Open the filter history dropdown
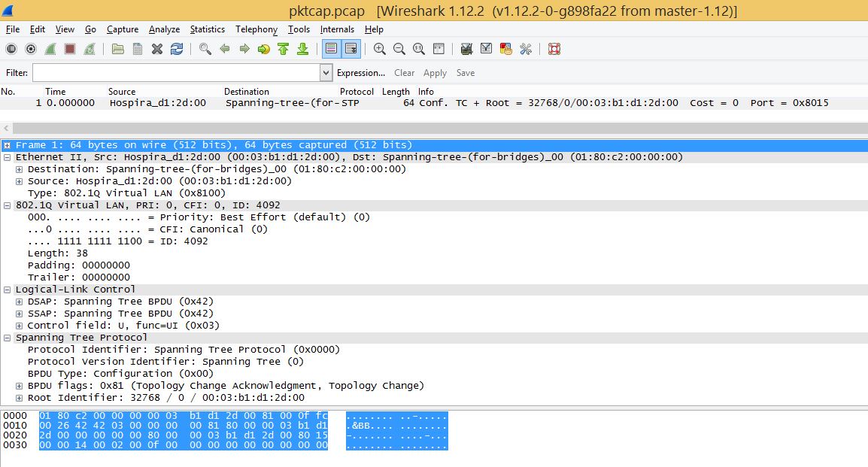The image size is (868, 467). [x=324, y=72]
